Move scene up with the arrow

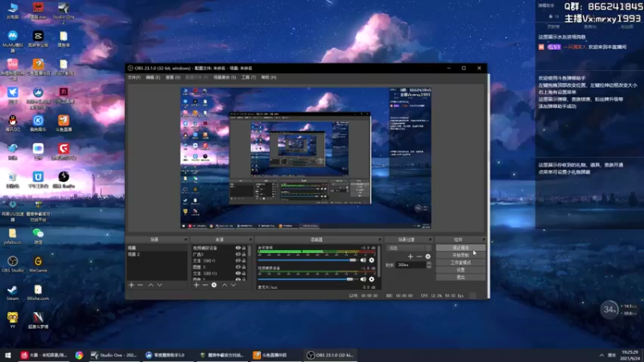[151, 285]
